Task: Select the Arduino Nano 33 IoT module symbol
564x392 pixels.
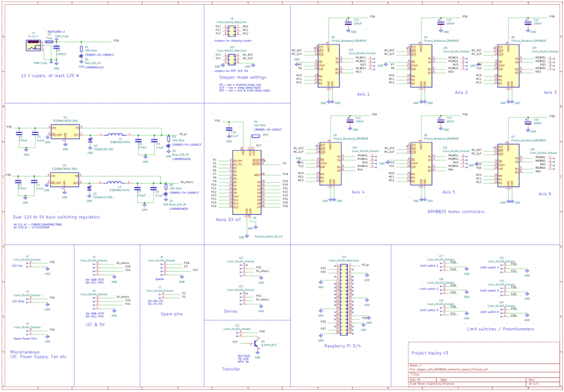Action: pos(246,182)
